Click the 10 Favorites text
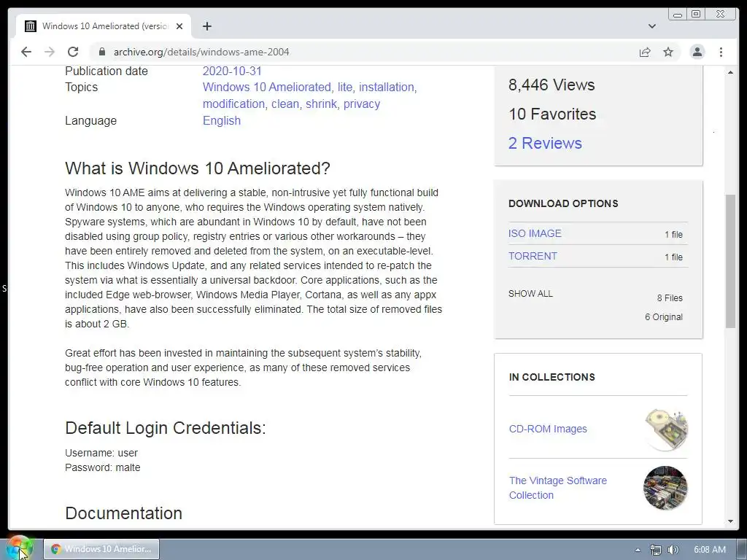This screenshot has width=747, height=560. coord(552,114)
